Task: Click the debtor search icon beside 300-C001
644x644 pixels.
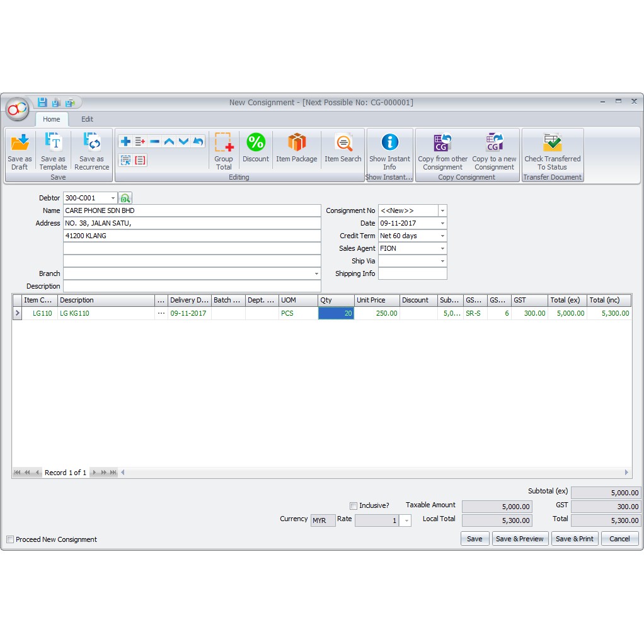Action: tap(125, 198)
